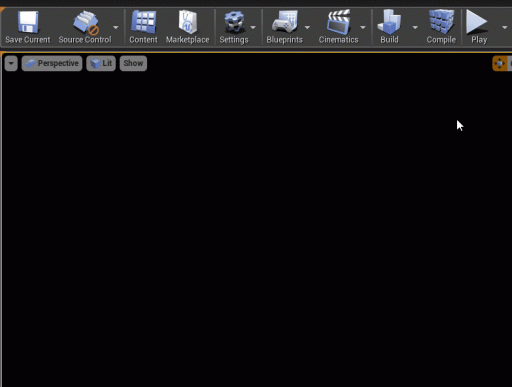Open the viewport options dropdown arrow
The width and height of the screenshot is (512, 387).
[11, 63]
